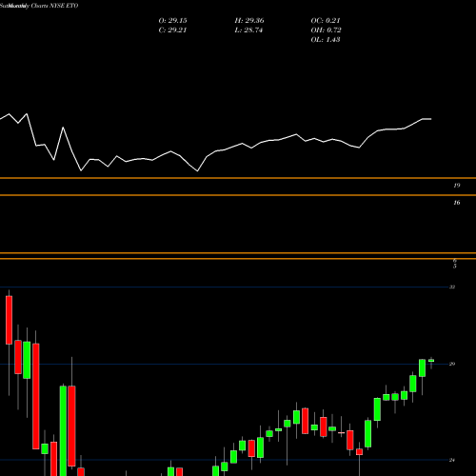Click the latest small green candle at the chart's right end
Screen dimensions: 476x476
click(431, 361)
